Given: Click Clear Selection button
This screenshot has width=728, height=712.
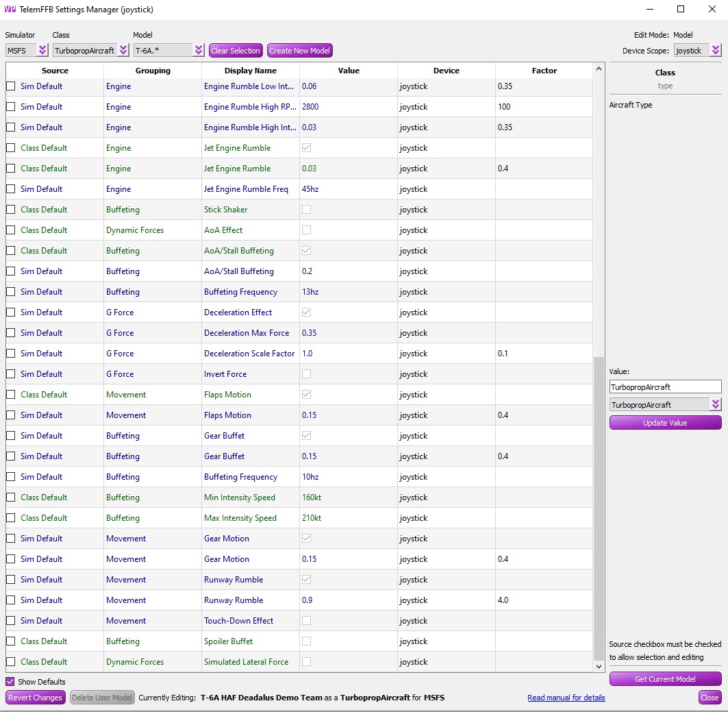Looking at the screenshot, I should pyautogui.click(x=236, y=50).
